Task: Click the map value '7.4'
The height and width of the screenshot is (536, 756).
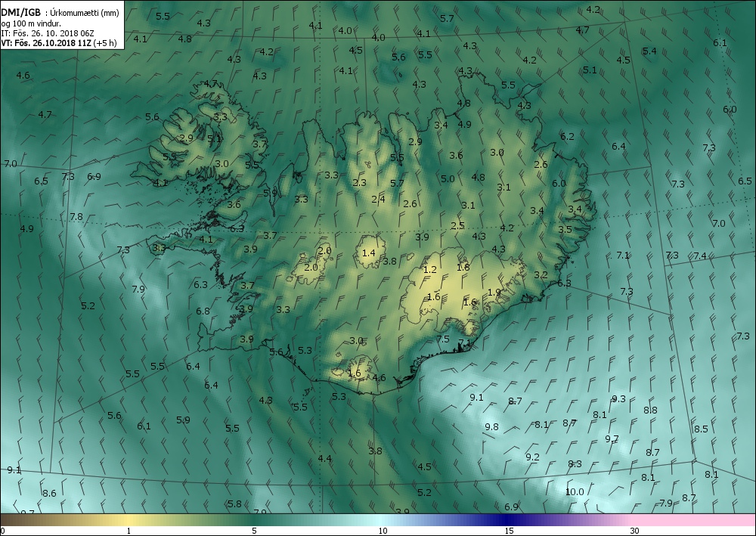Action: point(699,256)
